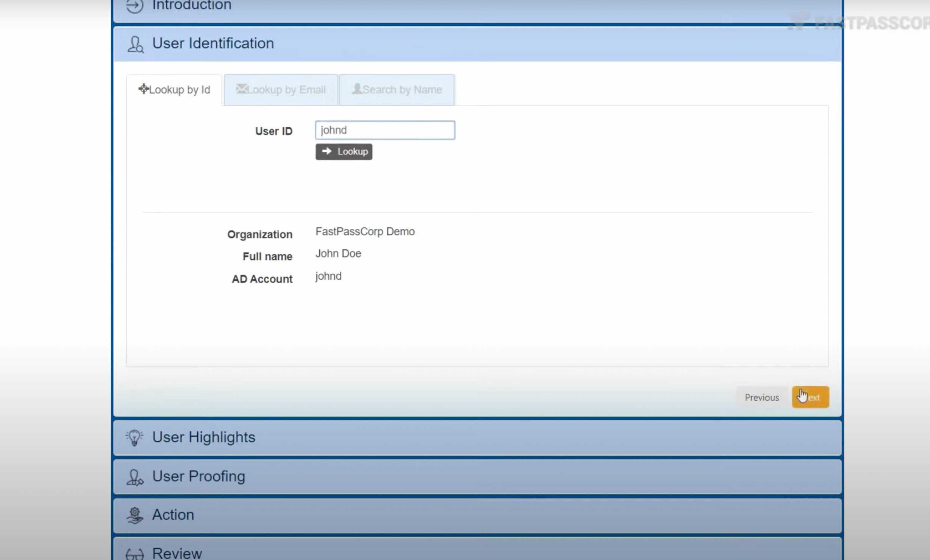
Task: Expand the Action section header
Action: coord(477,515)
